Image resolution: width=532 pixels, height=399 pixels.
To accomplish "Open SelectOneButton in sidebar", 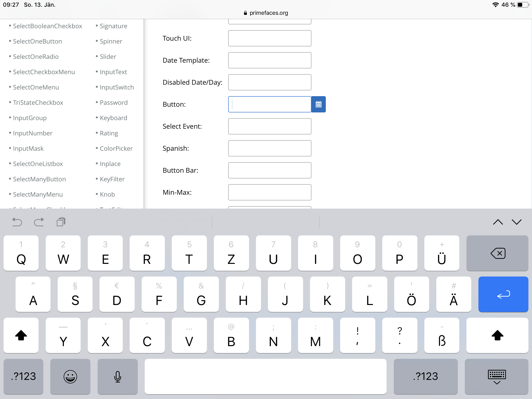I will coord(37,41).
